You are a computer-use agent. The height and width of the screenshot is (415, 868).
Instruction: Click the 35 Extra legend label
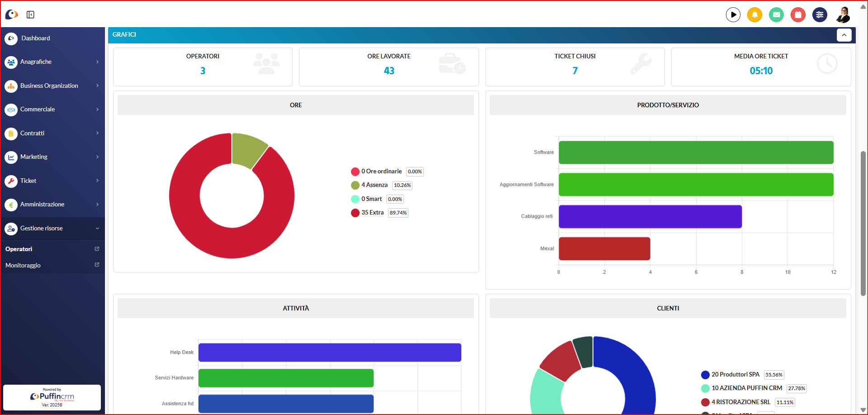click(x=373, y=213)
